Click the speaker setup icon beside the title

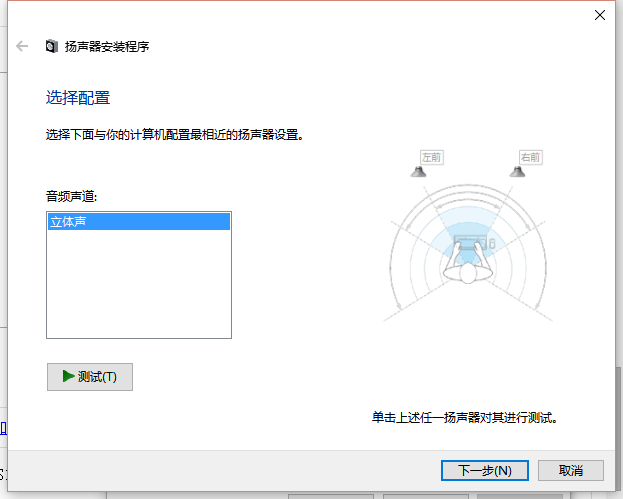[x=52, y=46]
